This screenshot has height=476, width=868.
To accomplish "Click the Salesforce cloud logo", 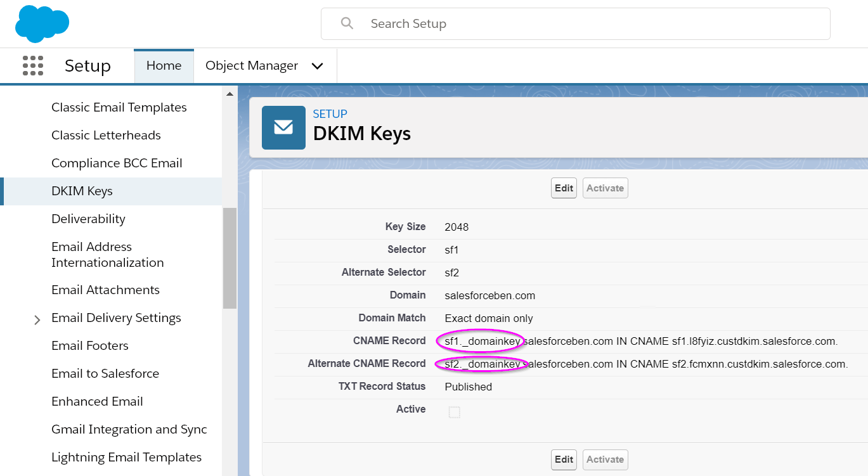I will (42, 23).
